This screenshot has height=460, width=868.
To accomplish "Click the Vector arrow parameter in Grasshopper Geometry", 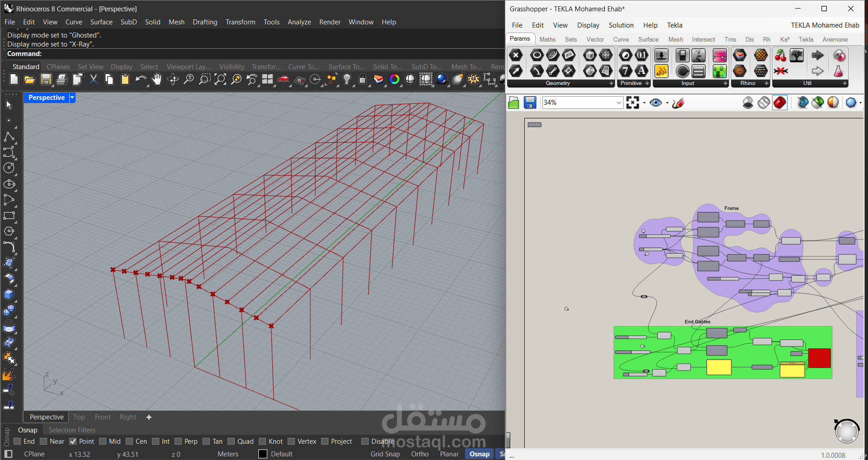I will 516,71.
